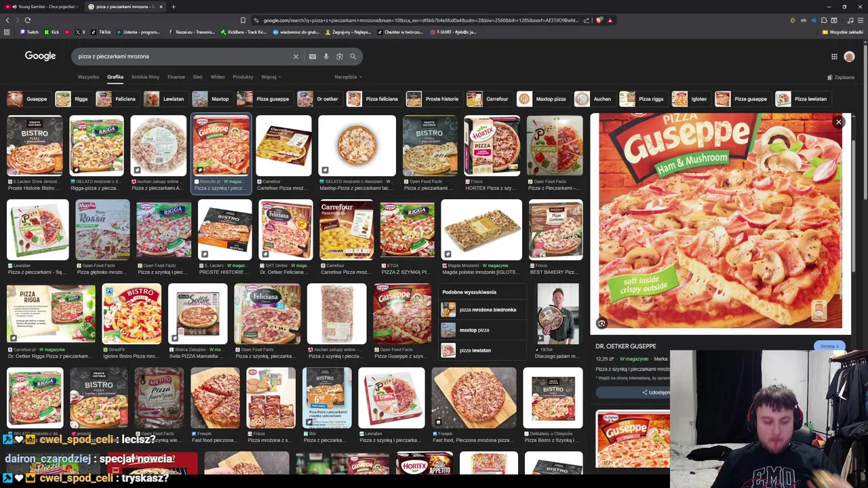Image resolution: width=868 pixels, height=488 pixels.
Task: Expand the Więcej dropdown
Action: [x=271, y=77]
